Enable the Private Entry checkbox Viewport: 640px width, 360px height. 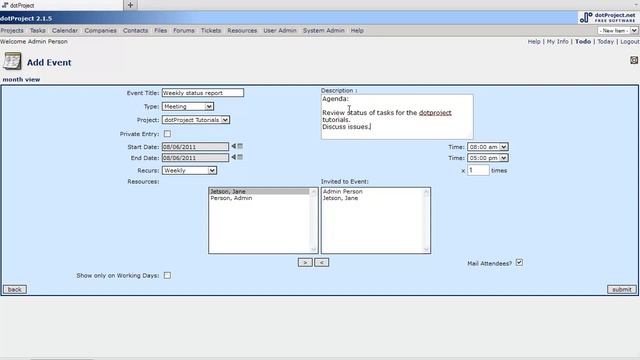(x=167, y=134)
